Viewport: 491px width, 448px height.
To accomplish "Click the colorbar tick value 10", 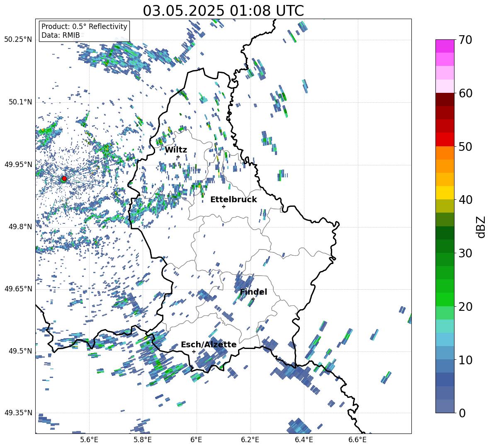I will [465, 360].
